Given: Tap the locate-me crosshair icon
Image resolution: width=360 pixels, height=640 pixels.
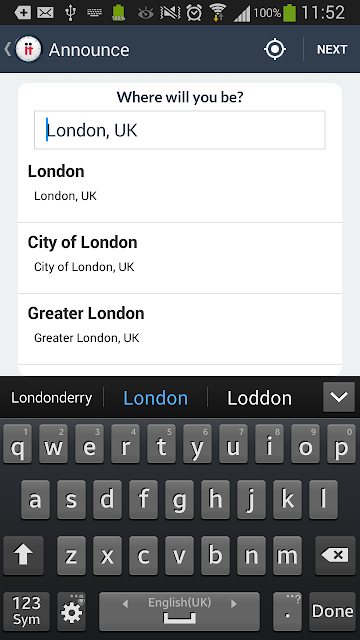Looking at the screenshot, I should (x=275, y=49).
